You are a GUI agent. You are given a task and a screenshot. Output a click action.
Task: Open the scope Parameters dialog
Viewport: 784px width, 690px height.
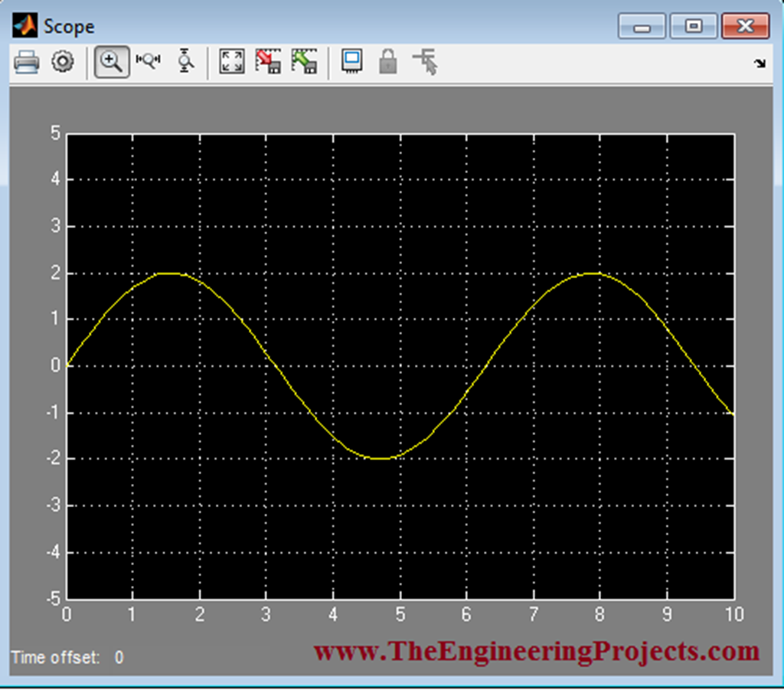coord(62,61)
